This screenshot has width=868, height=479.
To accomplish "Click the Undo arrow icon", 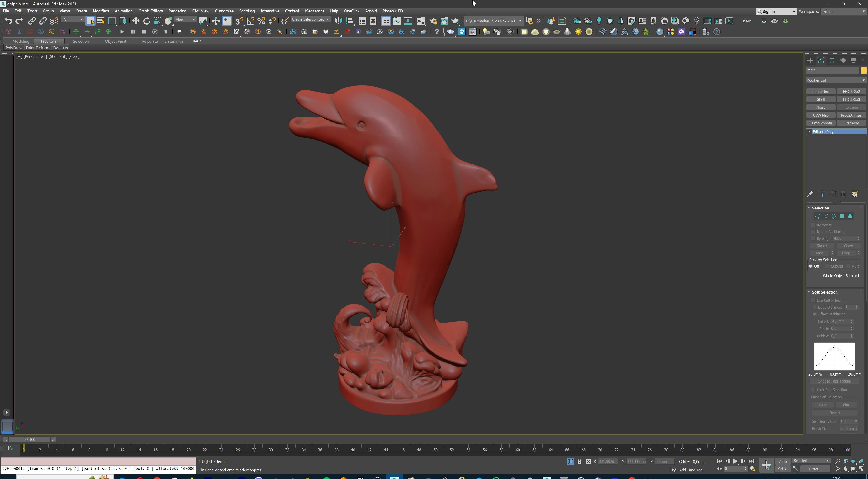I will click(8, 21).
